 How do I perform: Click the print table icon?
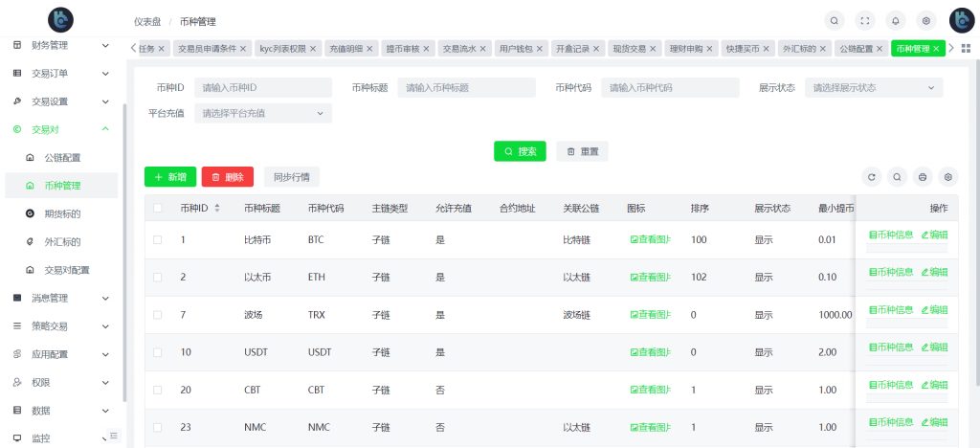[922, 177]
